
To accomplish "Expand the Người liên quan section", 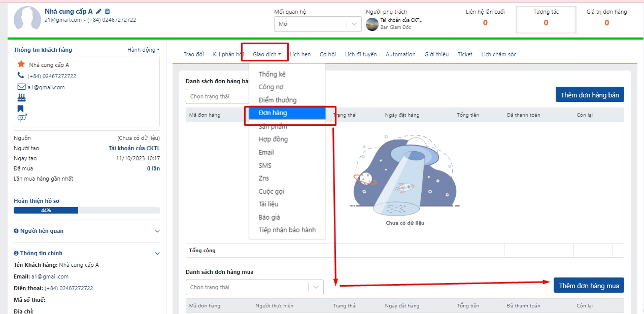I will point(157,231).
